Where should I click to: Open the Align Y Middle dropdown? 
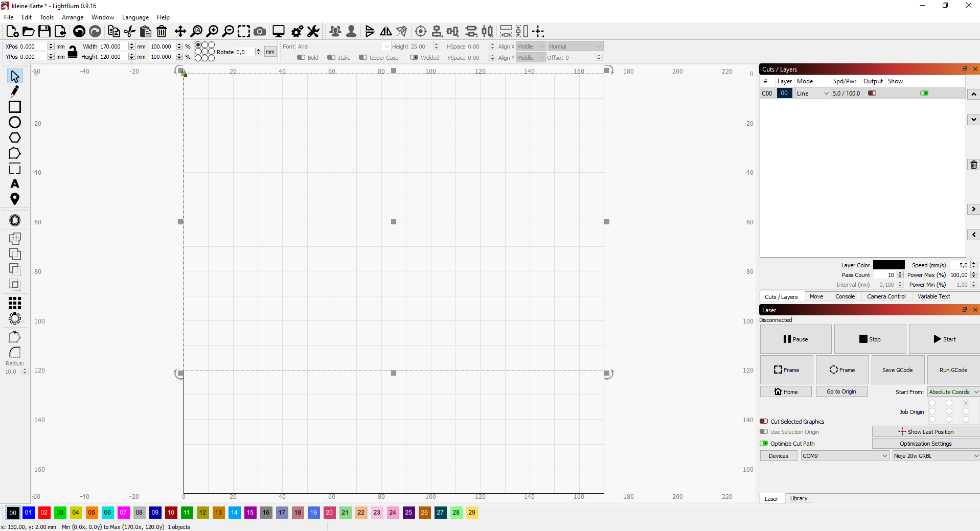[x=531, y=58]
